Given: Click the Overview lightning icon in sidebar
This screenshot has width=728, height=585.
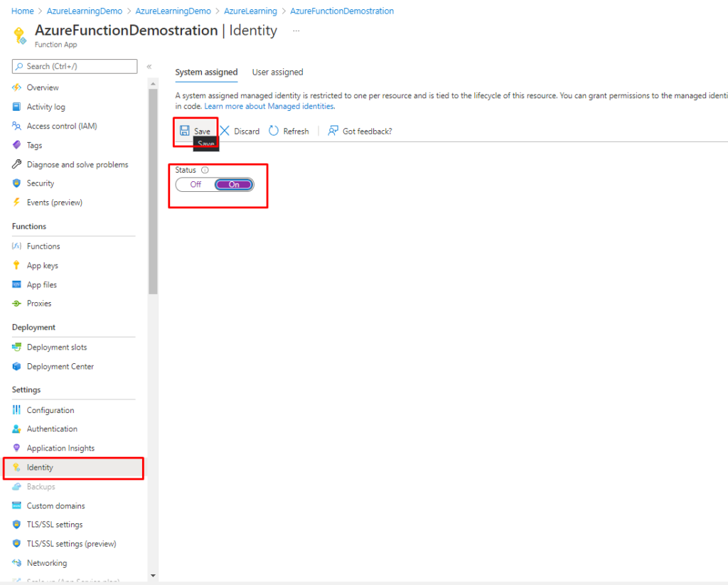Looking at the screenshot, I should (17, 87).
